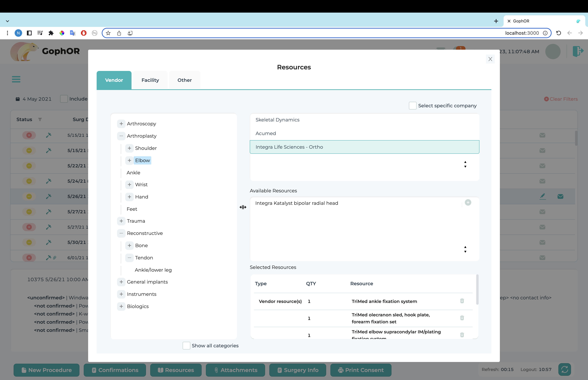The width and height of the screenshot is (588, 380).
Task: Click selected resources scrollbar
Action: (x=477, y=290)
